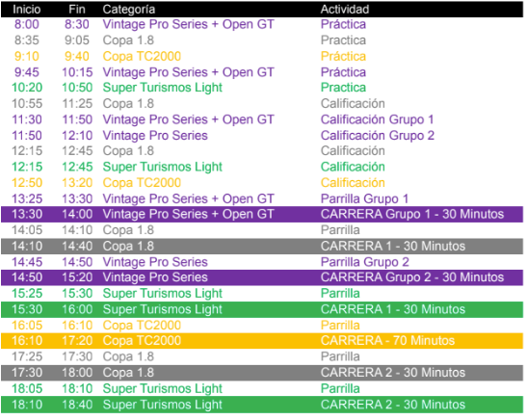This screenshot has height=420, width=527.
Task: Click the 10:20 Super Turismos Light practice
Action: [x=262, y=88]
